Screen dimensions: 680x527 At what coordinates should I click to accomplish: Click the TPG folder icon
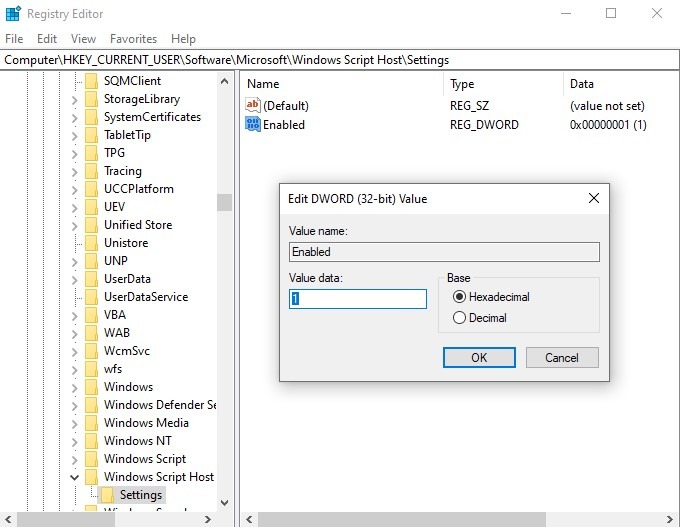click(x=91, y=153)
